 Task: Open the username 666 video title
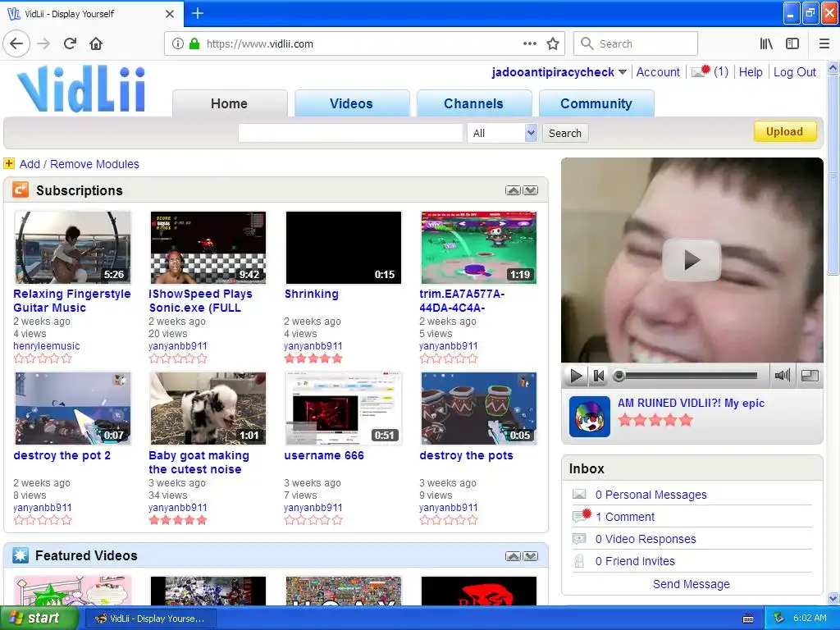[324, 455]
